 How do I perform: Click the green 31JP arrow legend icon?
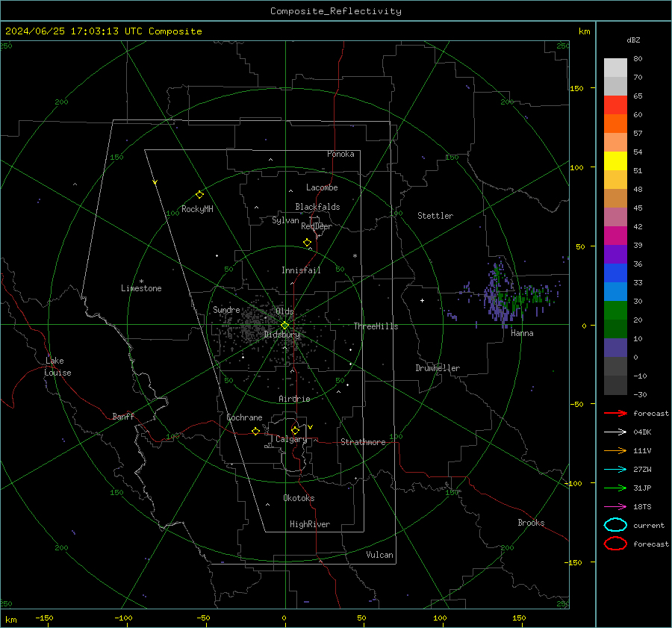click(x=615, y=488)
